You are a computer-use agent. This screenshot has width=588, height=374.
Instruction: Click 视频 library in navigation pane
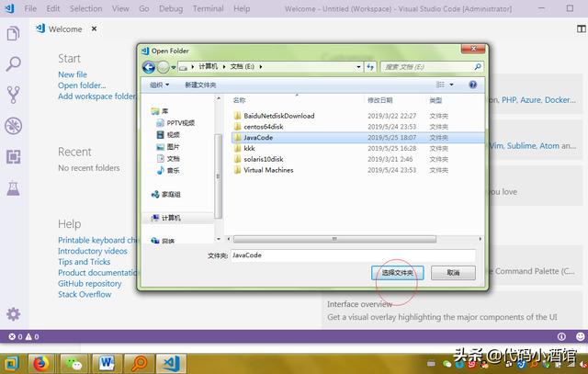point(168,135)
